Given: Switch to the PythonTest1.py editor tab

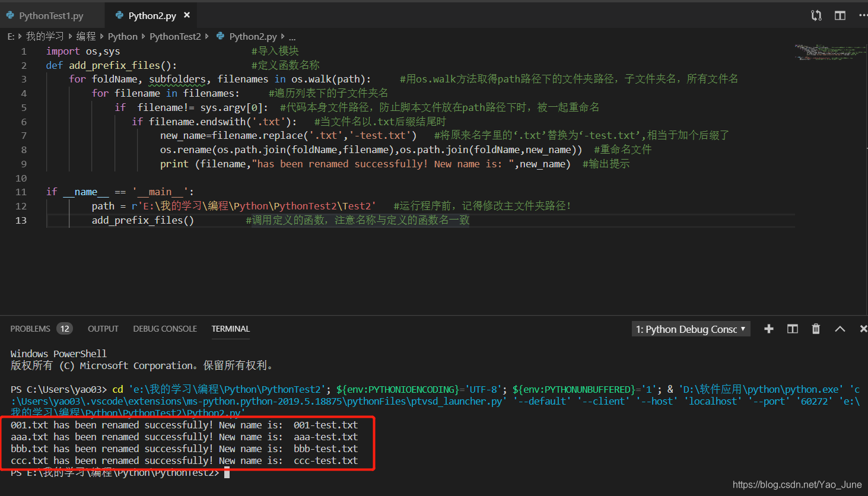Looking at the screenshot, I should coord(51,15).
